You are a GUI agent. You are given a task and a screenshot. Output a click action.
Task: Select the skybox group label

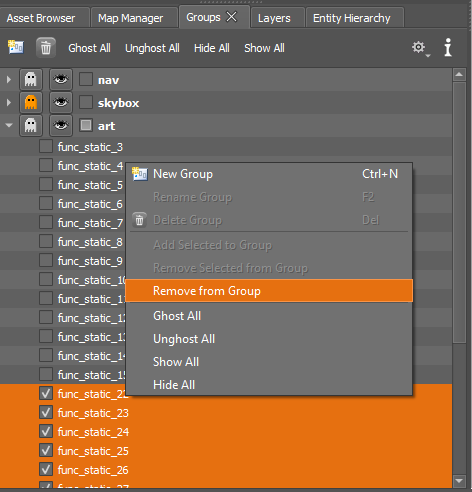[x=118, y=103]
